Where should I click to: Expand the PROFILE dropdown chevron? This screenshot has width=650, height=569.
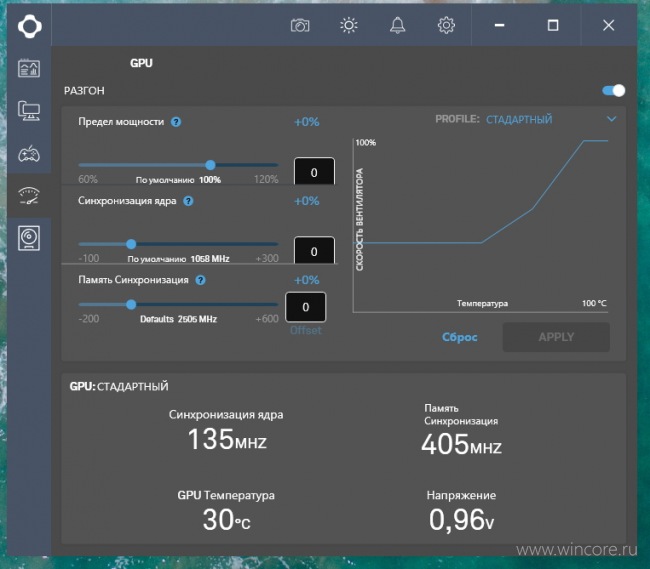[x=611, y=119]
